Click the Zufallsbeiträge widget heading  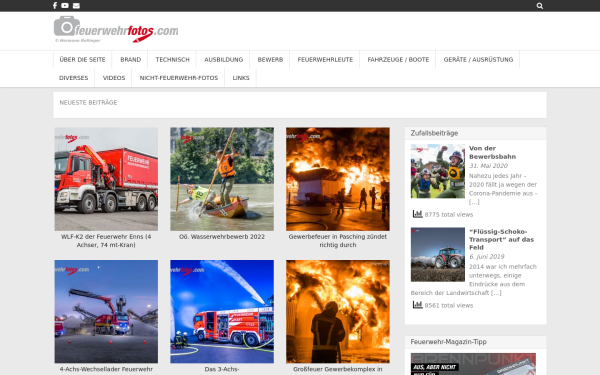(434, 133)
